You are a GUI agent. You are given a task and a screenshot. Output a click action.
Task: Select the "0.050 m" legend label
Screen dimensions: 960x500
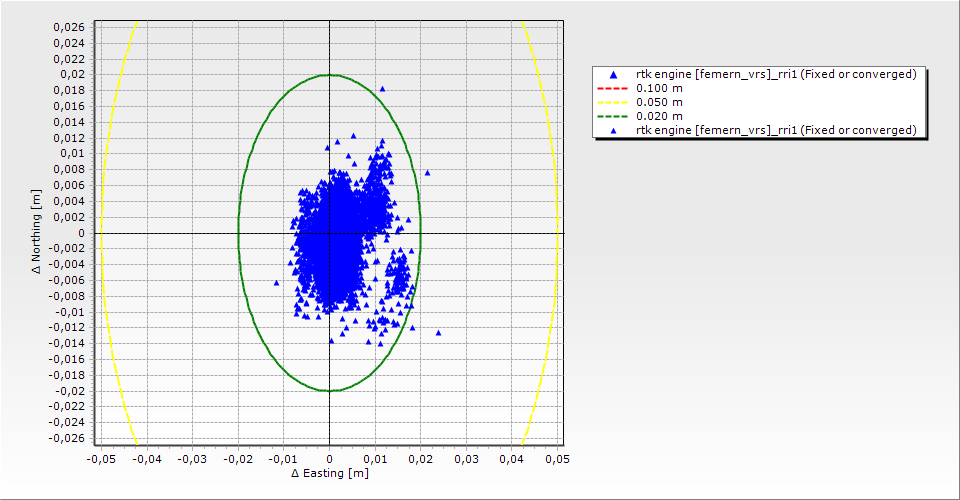tap(659, 102)
